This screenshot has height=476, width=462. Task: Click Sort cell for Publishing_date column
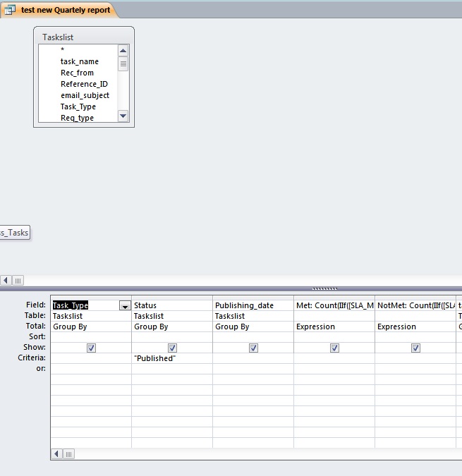click(x=253, y=337)
